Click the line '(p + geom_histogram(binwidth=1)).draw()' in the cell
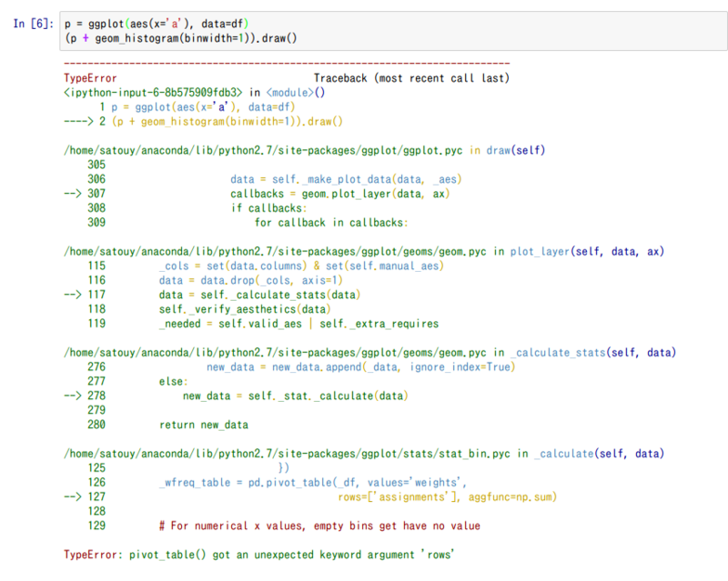 pos(180,38)
